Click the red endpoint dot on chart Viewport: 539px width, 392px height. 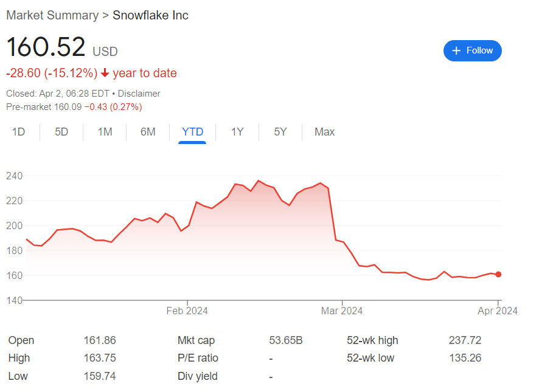(498, 274)
